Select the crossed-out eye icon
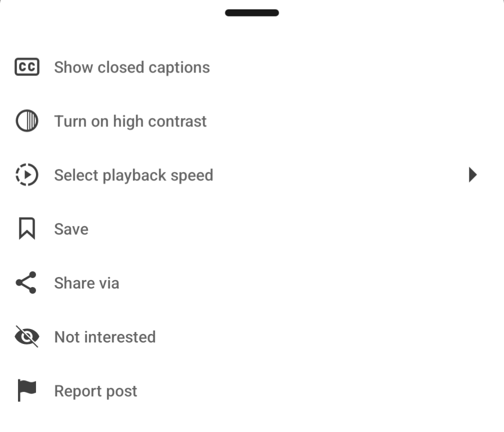Image resolution: width=504 pixels, height=432 pixels. coord(28,336)
